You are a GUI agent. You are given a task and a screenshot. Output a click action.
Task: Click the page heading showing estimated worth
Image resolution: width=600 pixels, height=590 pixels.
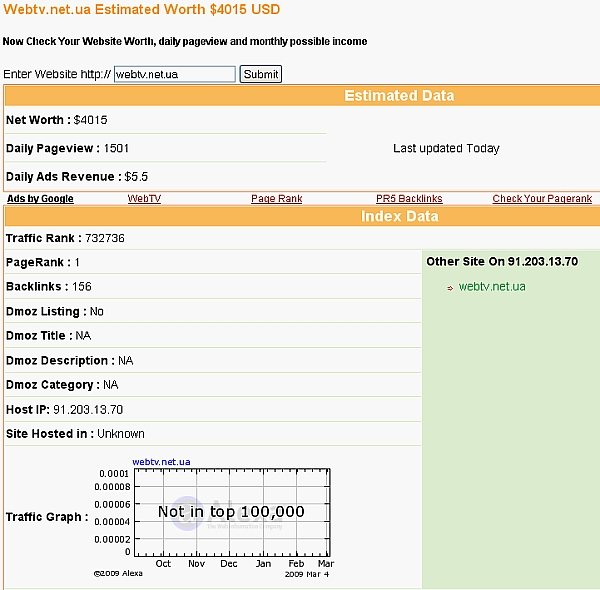point(142,10)
